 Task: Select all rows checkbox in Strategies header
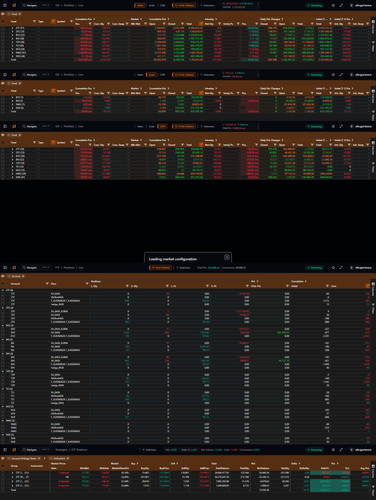(x=3, y=466)
